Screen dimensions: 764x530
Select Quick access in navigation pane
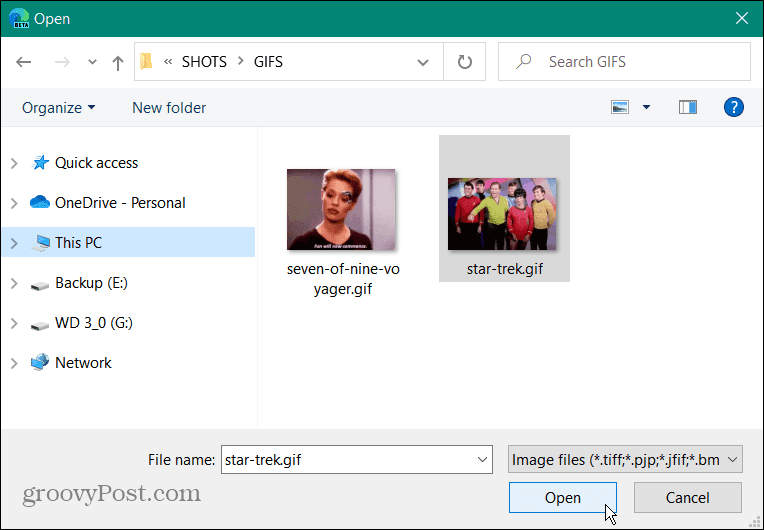click(96, 163)
